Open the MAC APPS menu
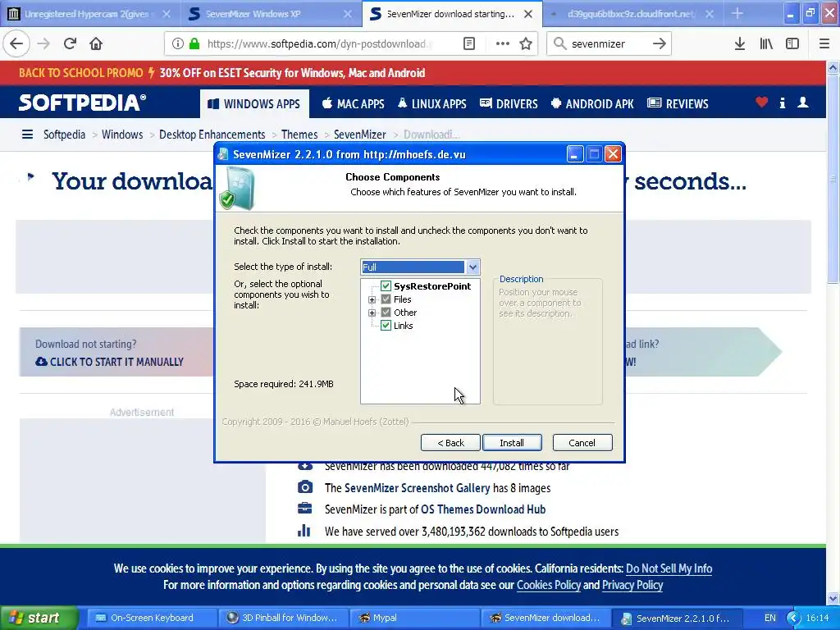840x630 pixels. click(353, 103)
